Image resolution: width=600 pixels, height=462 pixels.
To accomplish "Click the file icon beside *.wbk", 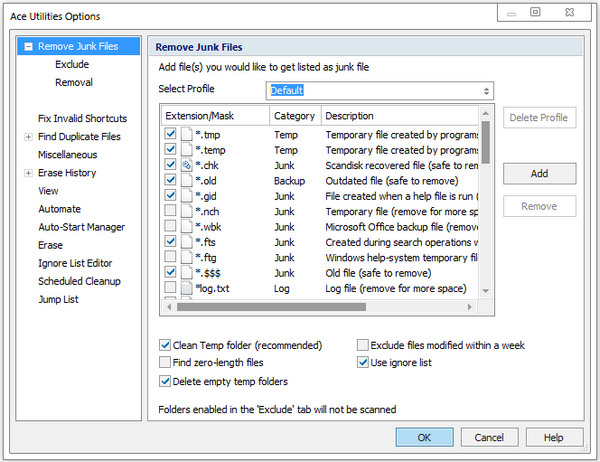I will tap(186, 227).
